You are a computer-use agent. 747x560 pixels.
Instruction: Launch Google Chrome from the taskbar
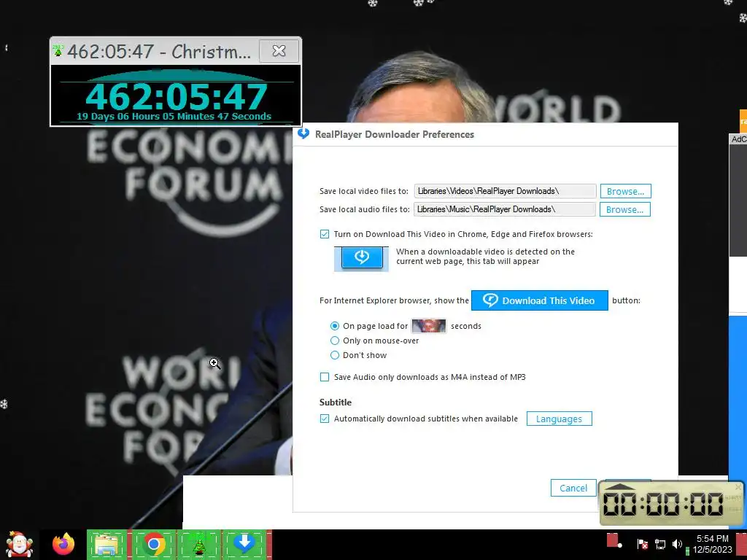[x=153, y=544]
